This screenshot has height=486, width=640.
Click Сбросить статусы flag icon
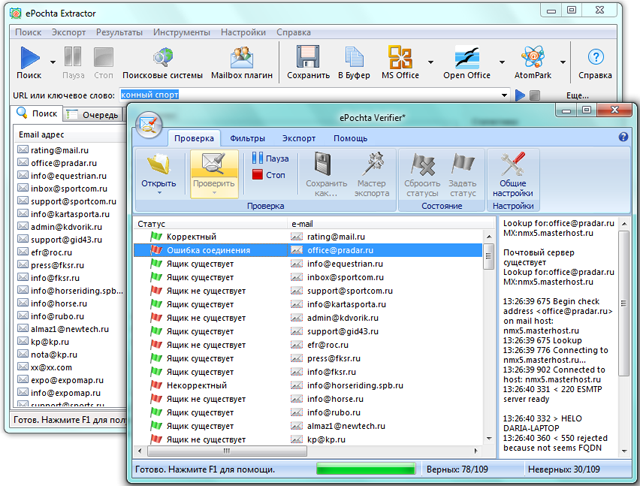tap(422, 164)
